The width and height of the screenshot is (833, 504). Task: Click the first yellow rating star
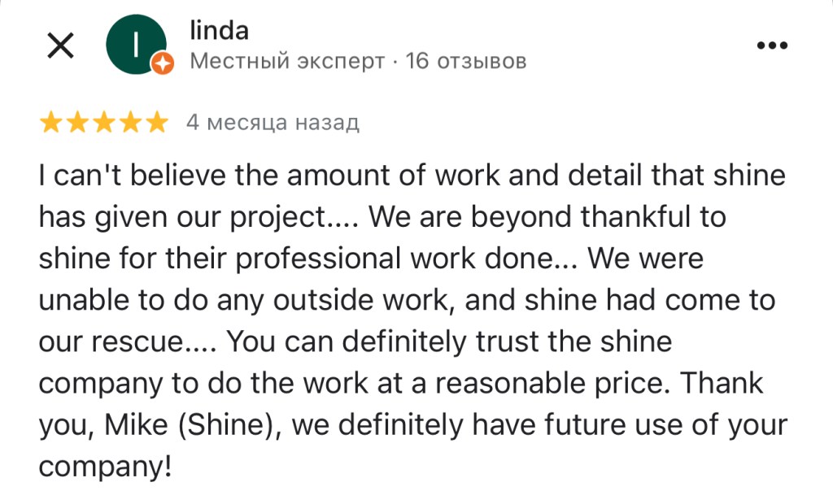coord(51,123)
